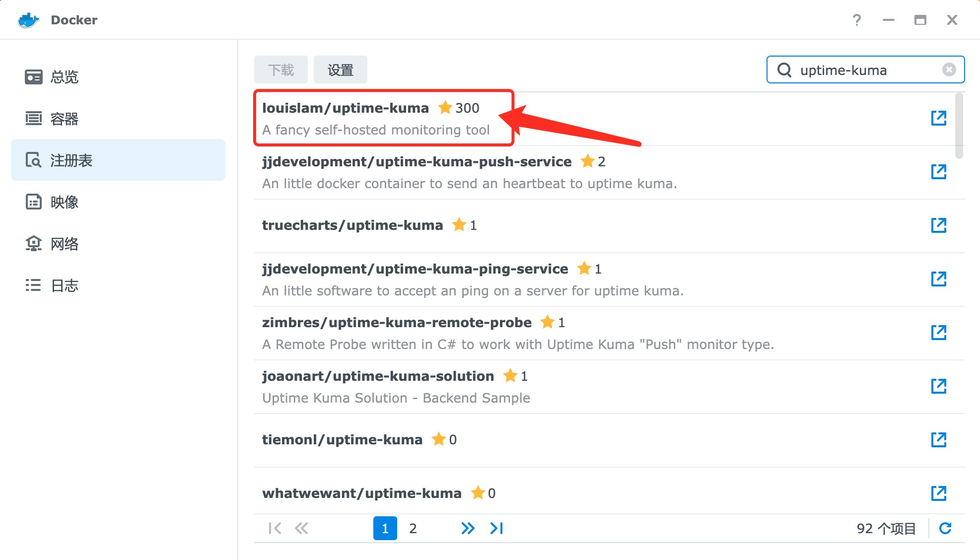Viewport: 980px width, 560px height.
Task: Select page 2 in pagination
Action: (413, 528)
